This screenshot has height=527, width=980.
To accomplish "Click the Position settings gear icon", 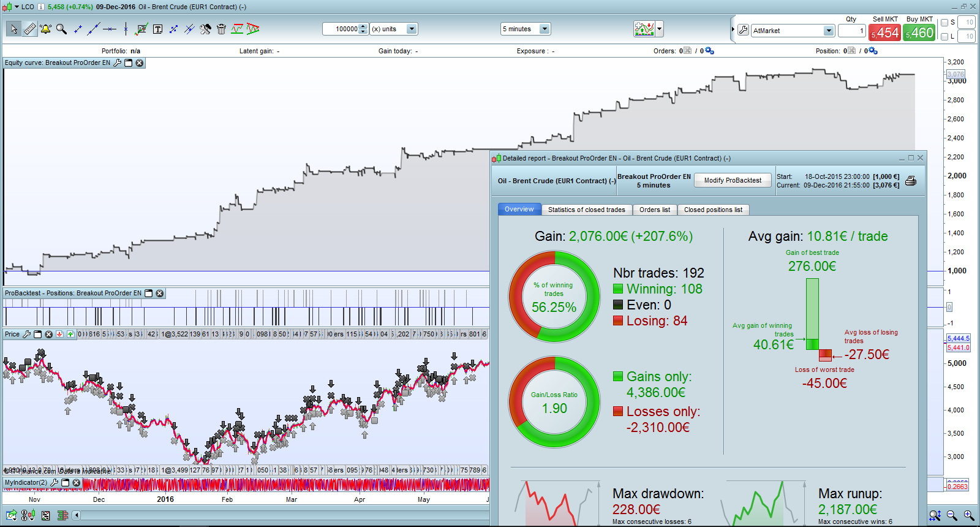I will [873, 51].
